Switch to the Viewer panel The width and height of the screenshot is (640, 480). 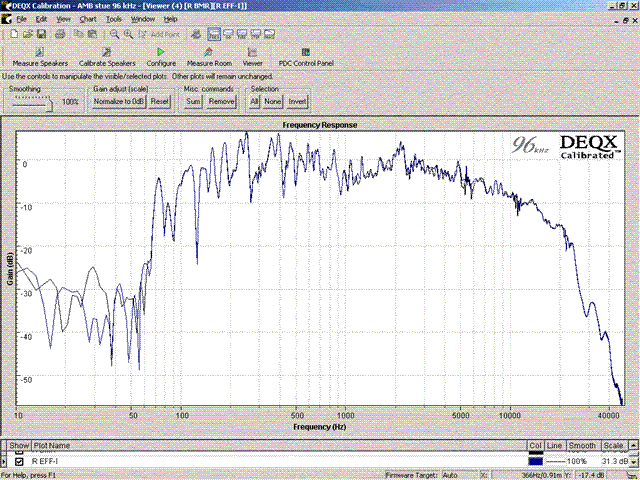click(252, 57)
